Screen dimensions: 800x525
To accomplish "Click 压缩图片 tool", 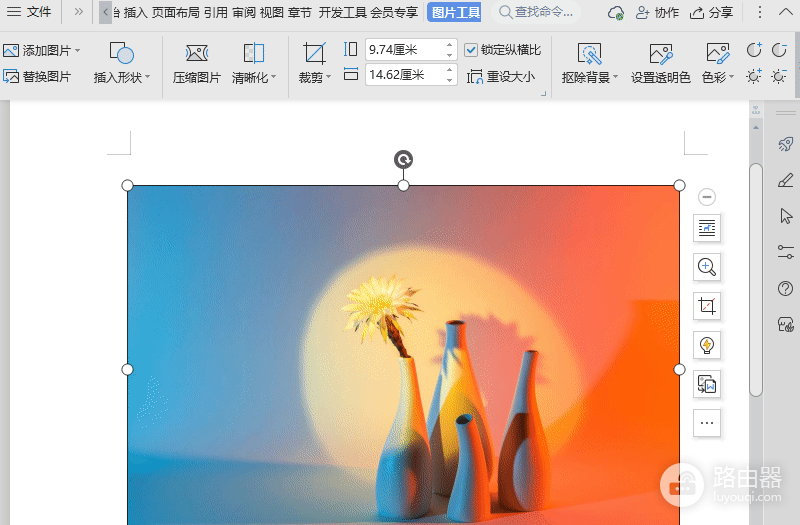I will point(196,64).
